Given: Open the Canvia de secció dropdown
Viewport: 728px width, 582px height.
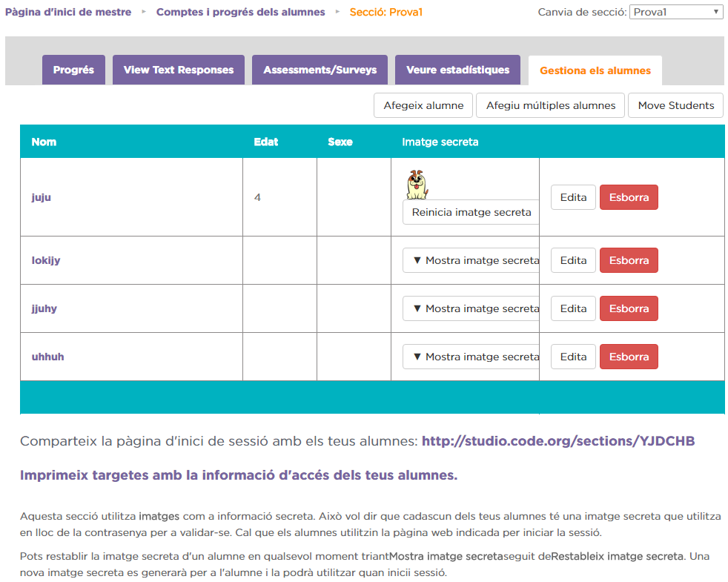Looking at the screenshot, I should point(676,12).
